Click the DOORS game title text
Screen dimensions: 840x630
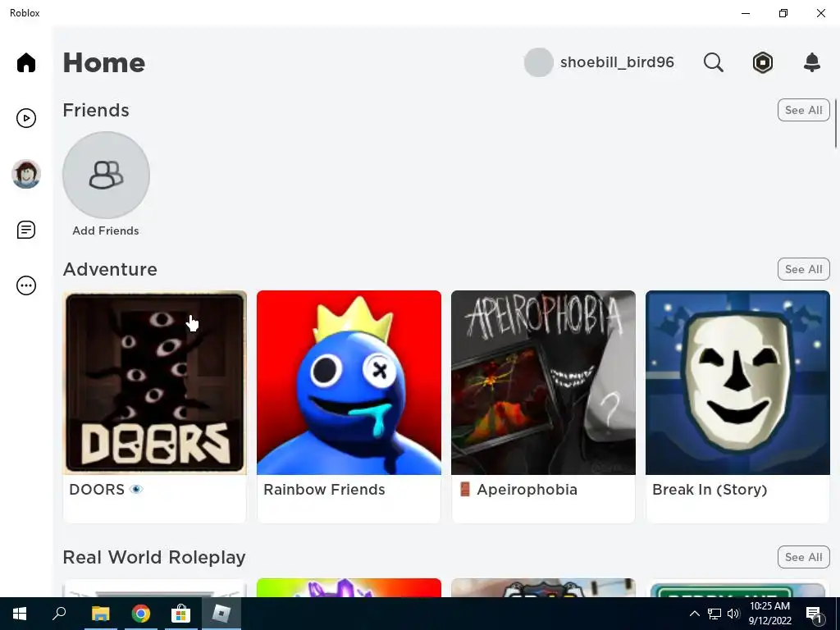pyautogui.click(x=106, y=490)
